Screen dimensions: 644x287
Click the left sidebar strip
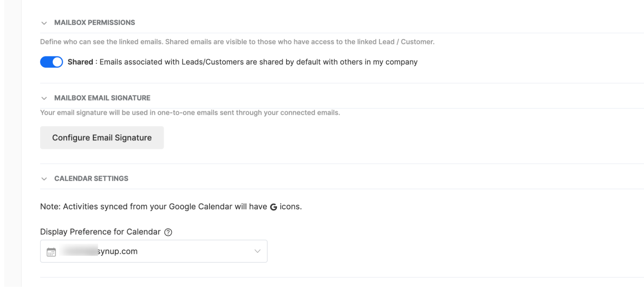point(13,143)
